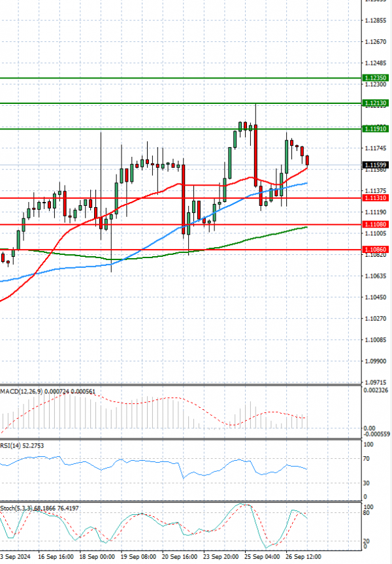Click the 25 Sep 04:00 time label

point(262,556)
